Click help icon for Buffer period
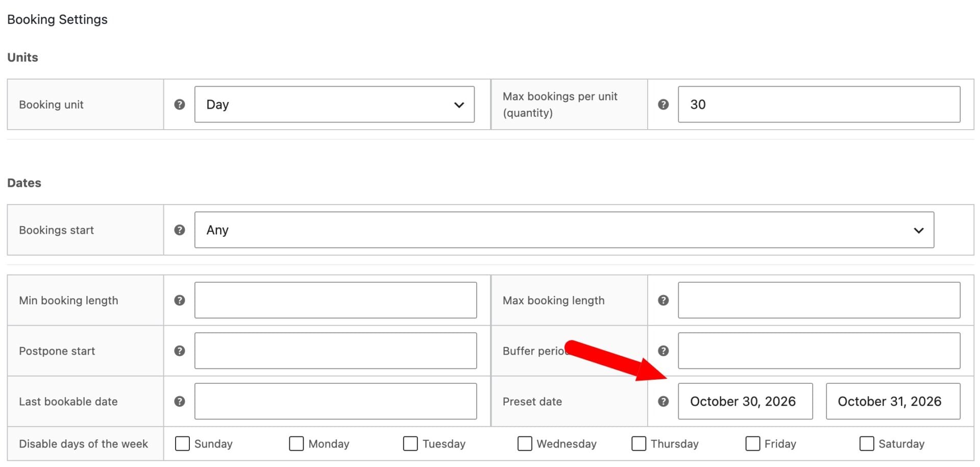 [663, 351]
